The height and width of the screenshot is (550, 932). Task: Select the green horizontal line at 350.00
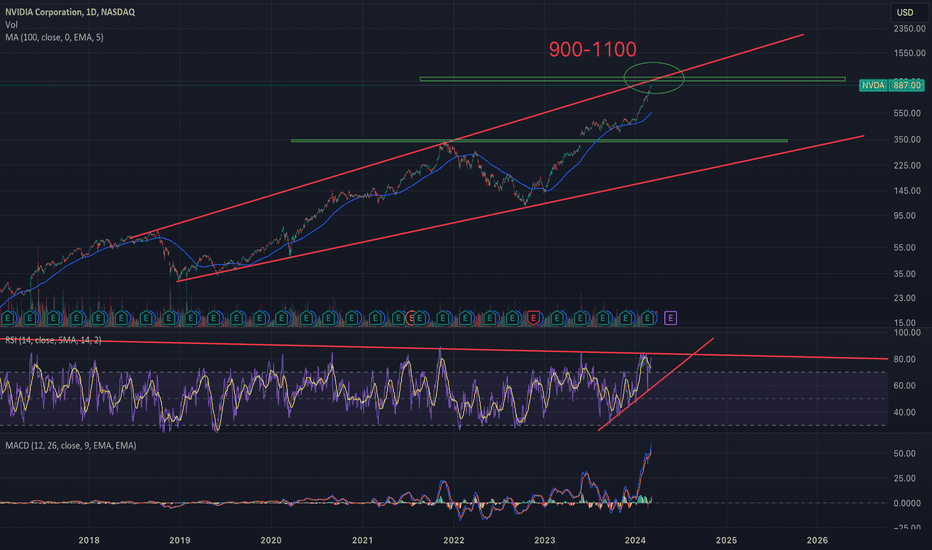coord(539,141)
